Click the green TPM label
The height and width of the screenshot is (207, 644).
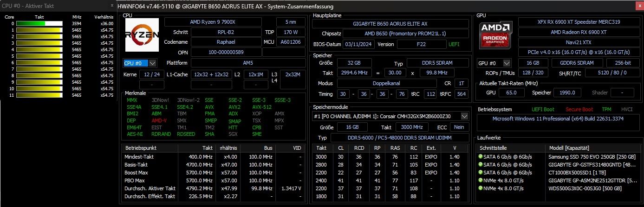tap(606, 109)
